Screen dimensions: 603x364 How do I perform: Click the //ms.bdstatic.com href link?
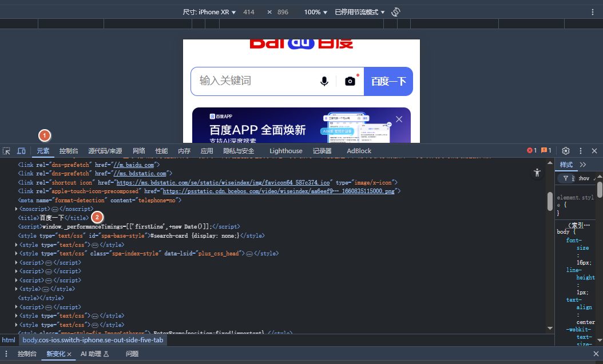tap(140, 174)
